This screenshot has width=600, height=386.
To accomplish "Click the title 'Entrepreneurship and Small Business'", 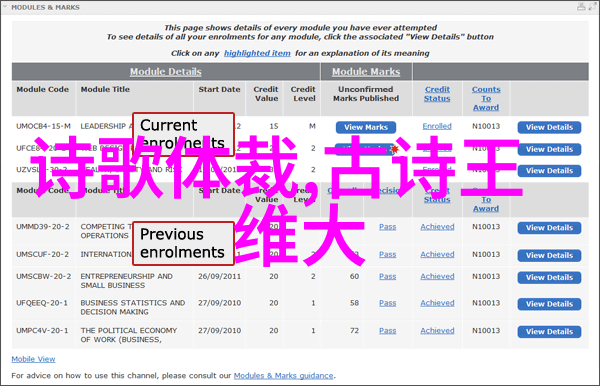I will (x=126, y=281).
